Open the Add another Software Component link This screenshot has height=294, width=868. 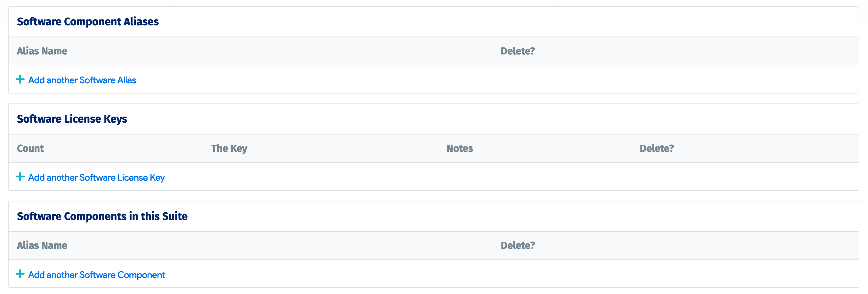pos(96,275)
